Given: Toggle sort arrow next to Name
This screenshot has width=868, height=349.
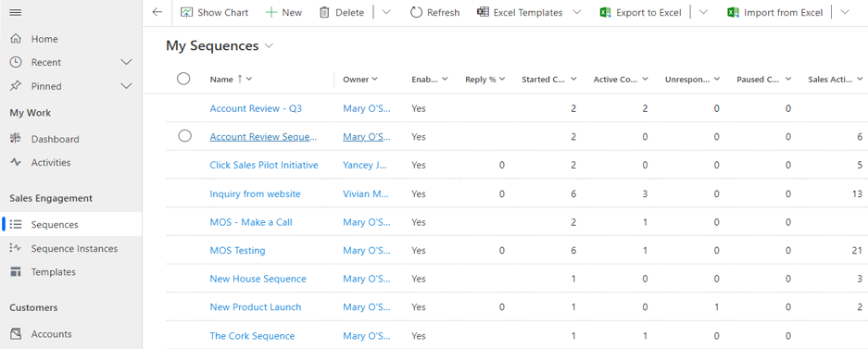Looking at the screenshot, I should pyautogui.click(x=240, y=79).
